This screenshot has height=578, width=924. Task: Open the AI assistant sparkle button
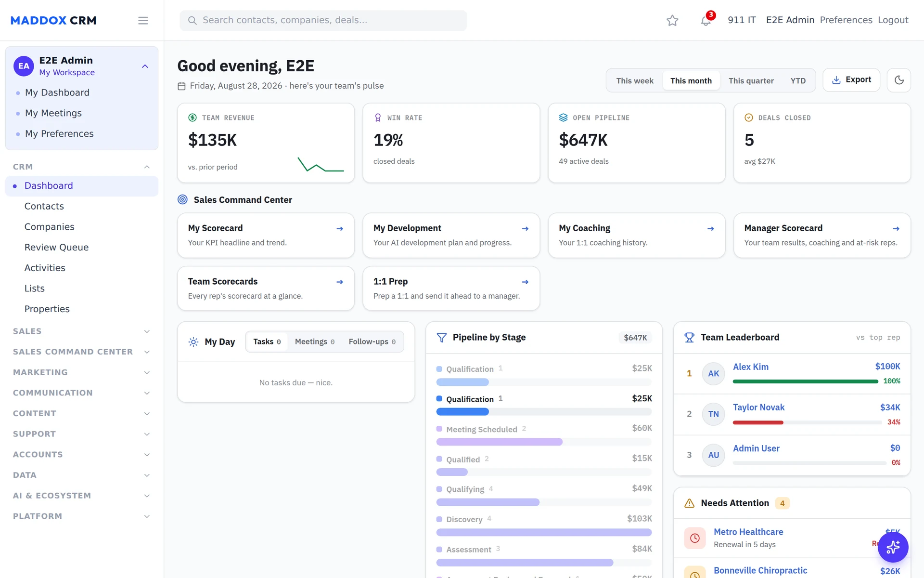[893, 547]
